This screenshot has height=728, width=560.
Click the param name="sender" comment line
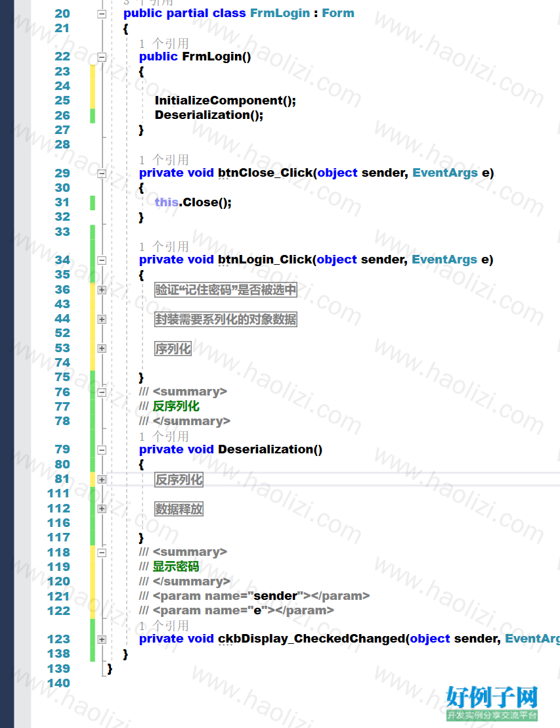tap(254, 596)
